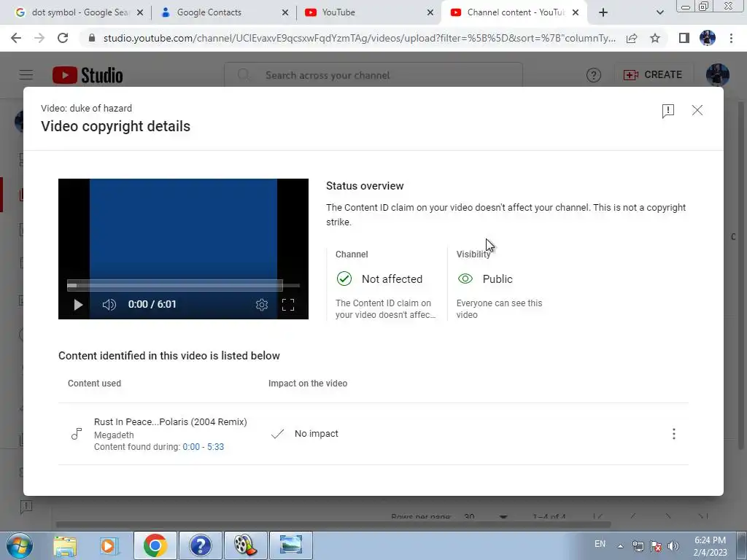
Task: Share this page from address bar
Action: (x=632, y=38)
